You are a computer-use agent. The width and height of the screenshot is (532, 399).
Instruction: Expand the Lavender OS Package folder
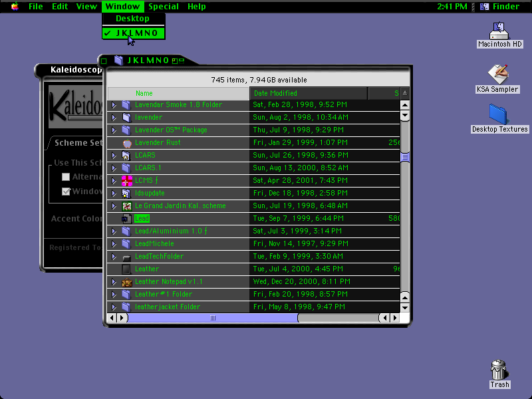[x=114, y=130]
